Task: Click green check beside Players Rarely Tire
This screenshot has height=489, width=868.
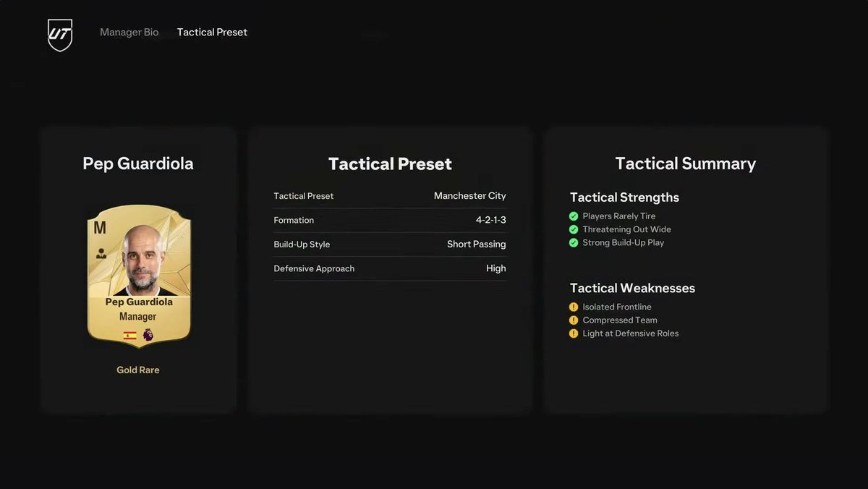Action: (x=574, y=216)
